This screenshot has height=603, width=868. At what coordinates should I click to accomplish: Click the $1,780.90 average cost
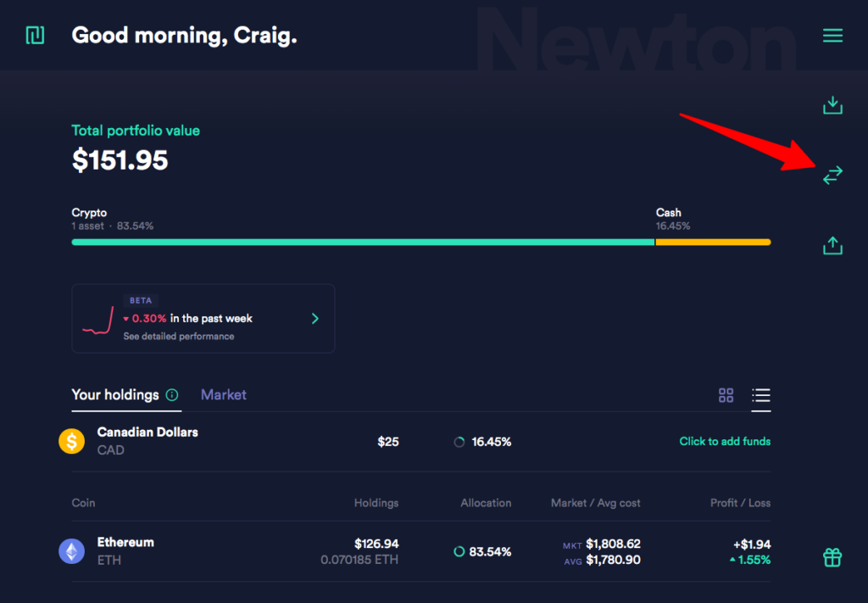pos(613,560)
